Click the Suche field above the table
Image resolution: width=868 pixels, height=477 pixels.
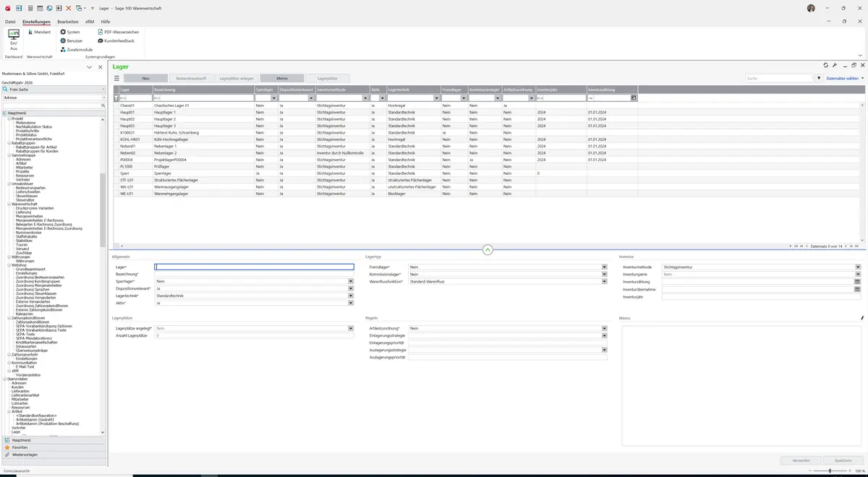coord(779,78)
